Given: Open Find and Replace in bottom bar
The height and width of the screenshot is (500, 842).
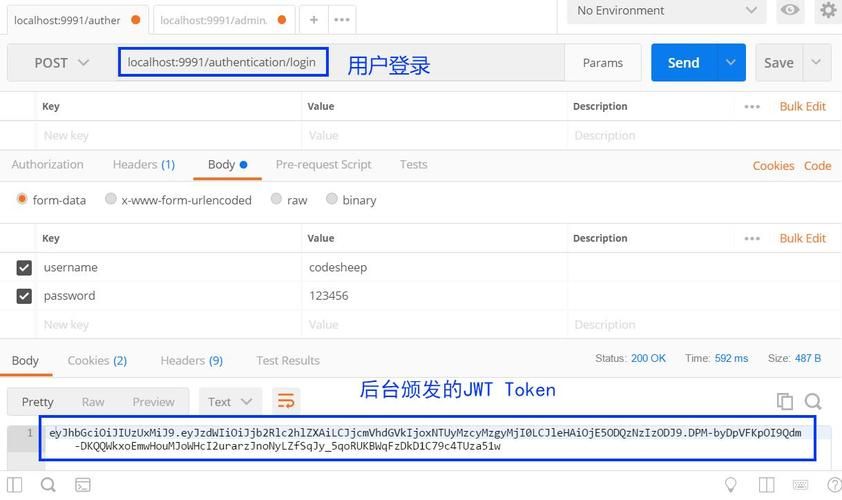Looking at the screenshot, I should click(48, 485).
